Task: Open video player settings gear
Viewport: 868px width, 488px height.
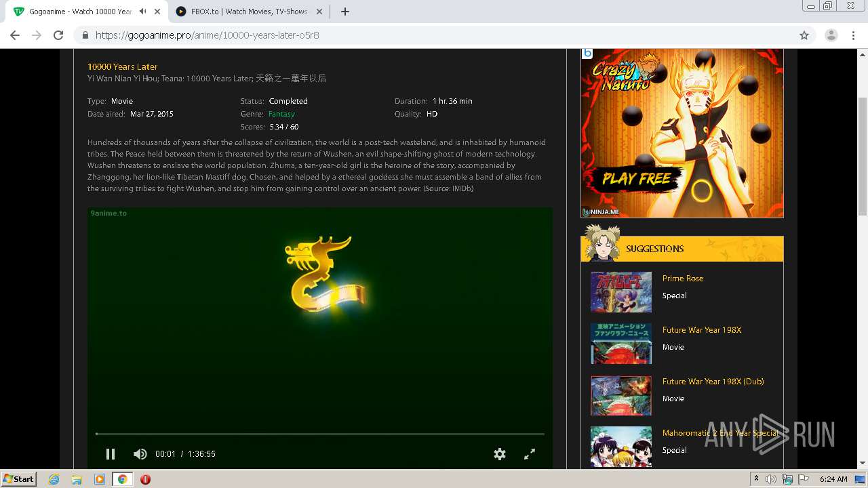Action: [x=500, y=454]
